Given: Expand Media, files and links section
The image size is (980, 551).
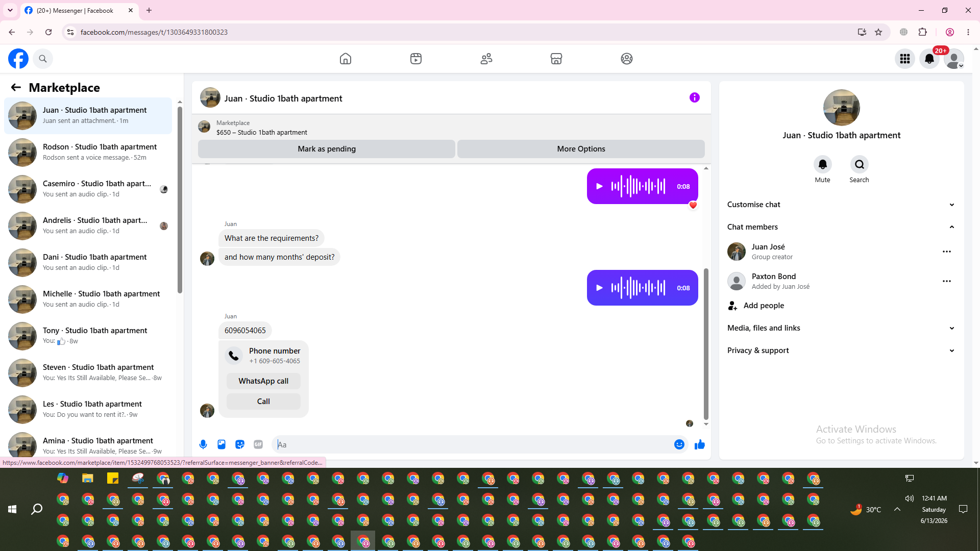Looking at the screenshot, I should tap(842, 328).
